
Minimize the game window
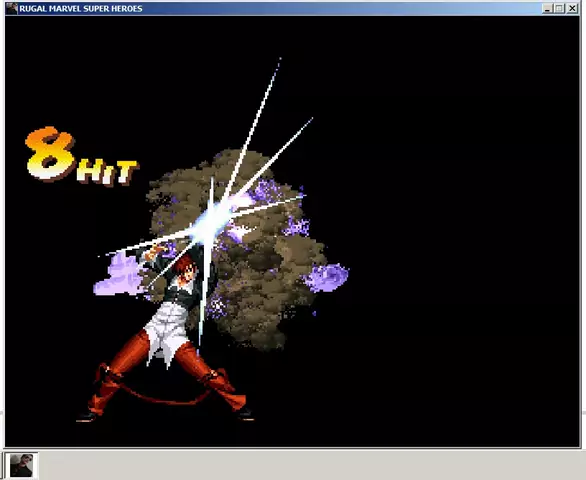(547, 8)
